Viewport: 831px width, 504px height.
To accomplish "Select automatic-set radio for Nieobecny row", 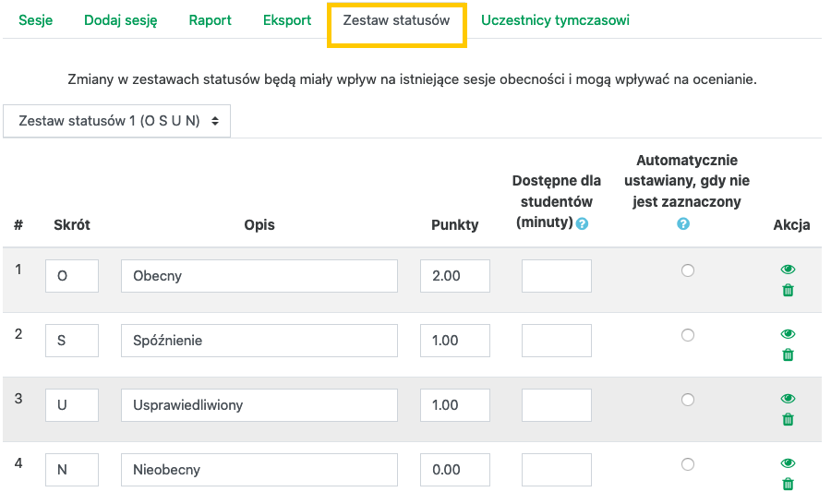I will point(688,465).
